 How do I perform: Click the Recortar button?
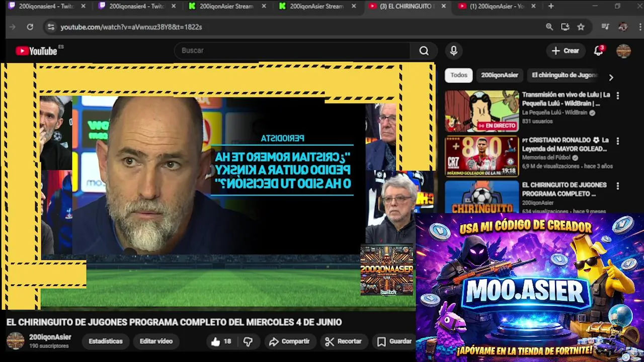pos(343,341)
